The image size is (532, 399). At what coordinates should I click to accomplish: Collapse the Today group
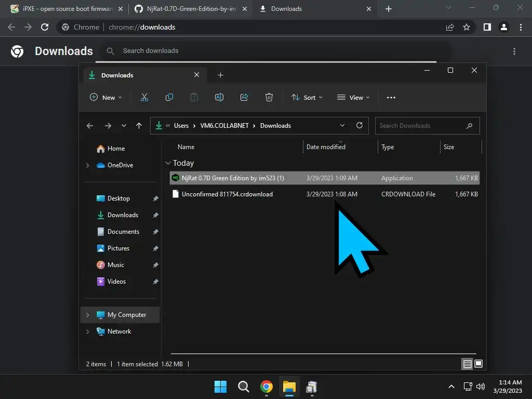[168, 163]
